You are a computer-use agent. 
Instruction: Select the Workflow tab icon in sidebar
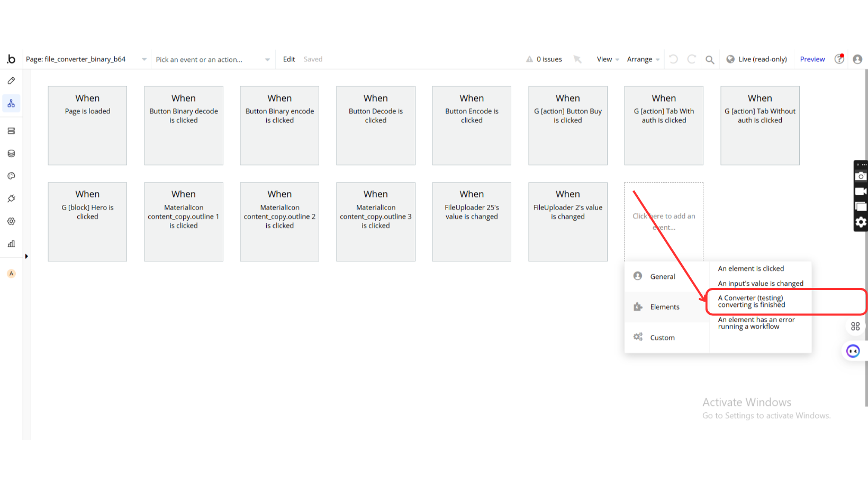click(11, 103)
